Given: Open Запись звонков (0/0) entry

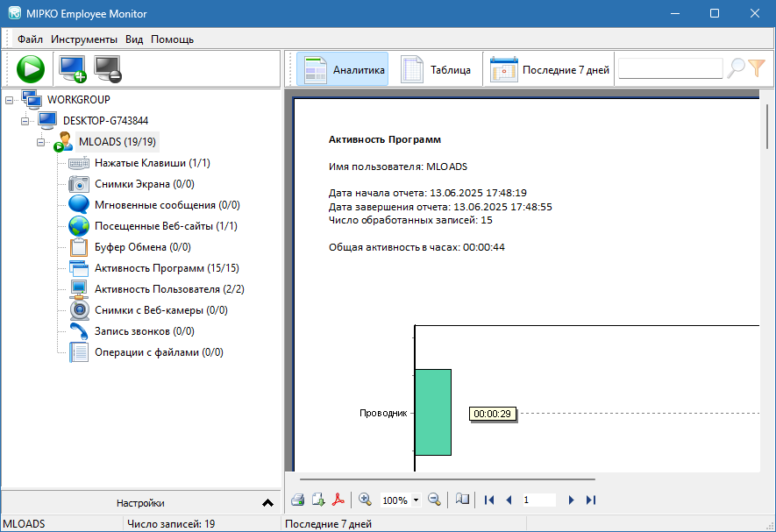Looking at the screenshot, I should pos(145,331).
